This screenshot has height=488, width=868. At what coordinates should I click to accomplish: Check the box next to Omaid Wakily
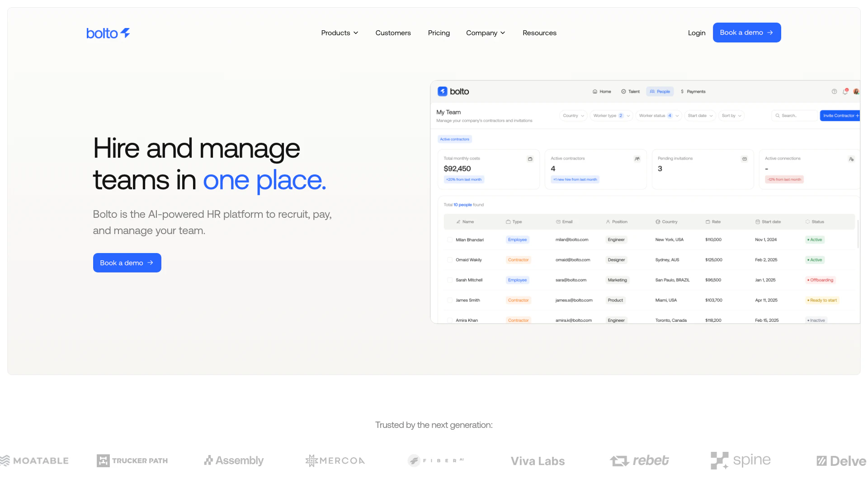click(450, 260)
